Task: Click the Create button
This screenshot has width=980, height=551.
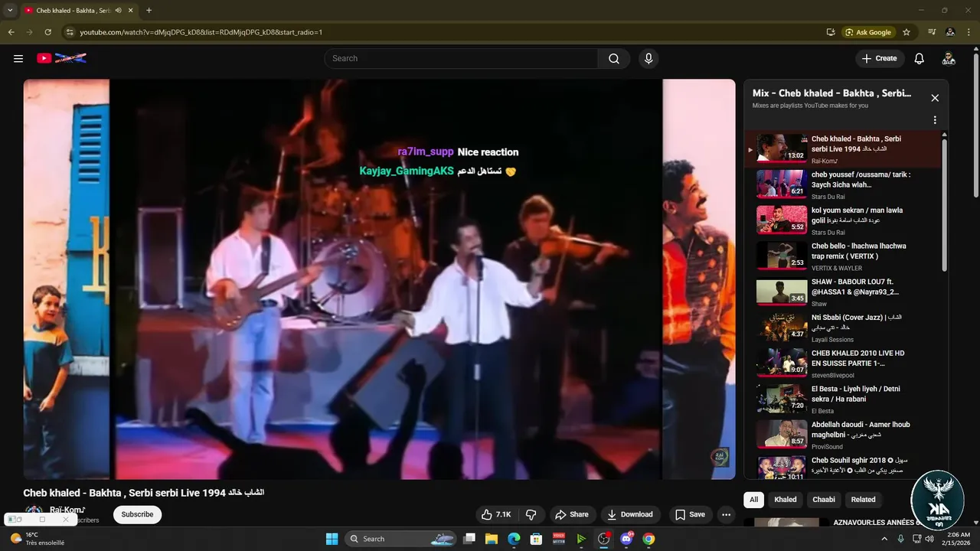Action: [880, 58]
